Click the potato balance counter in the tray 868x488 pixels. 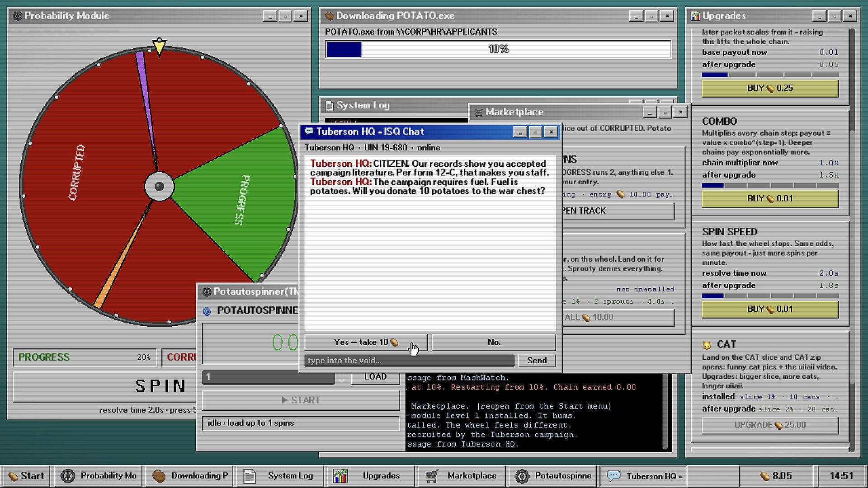(x=776, y=476)
